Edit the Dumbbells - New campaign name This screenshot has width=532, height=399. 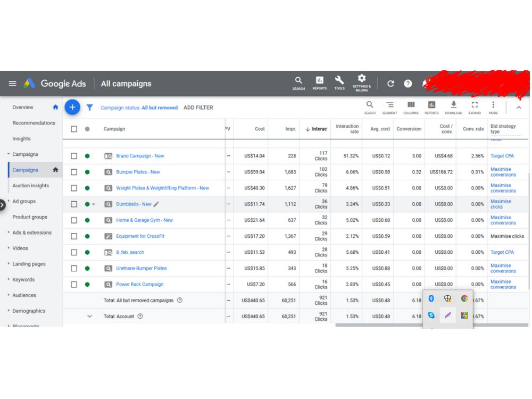[156, 204]
